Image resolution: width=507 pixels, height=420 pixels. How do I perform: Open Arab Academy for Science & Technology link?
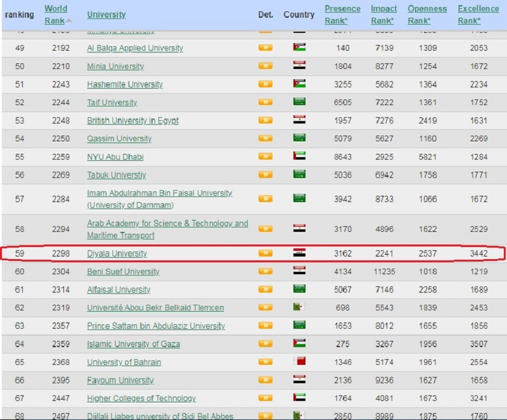click(167, 229)
